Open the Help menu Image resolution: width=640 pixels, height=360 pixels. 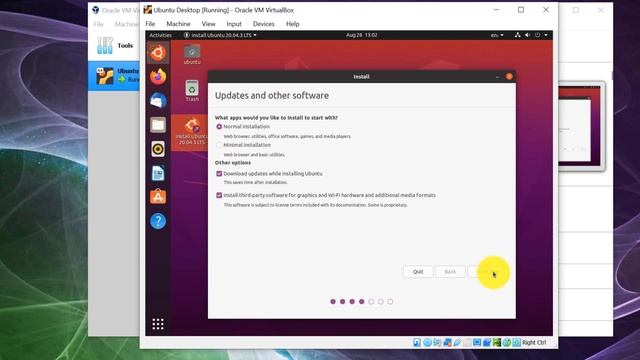pos(293,24)
